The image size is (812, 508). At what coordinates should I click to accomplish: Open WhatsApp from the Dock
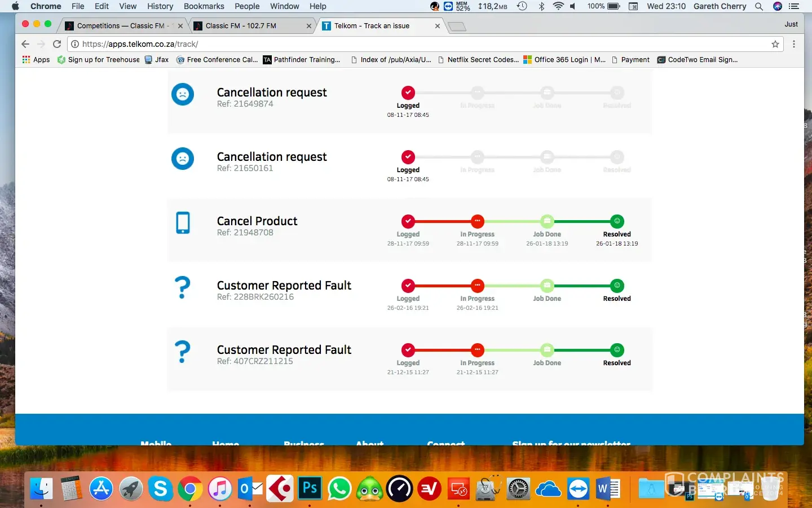coord(339,489)
